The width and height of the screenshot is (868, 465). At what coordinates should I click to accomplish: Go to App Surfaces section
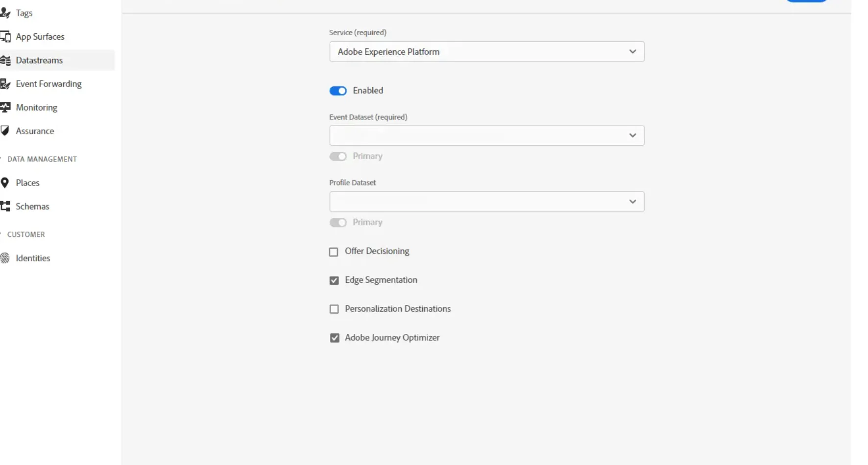click(40, 37)
